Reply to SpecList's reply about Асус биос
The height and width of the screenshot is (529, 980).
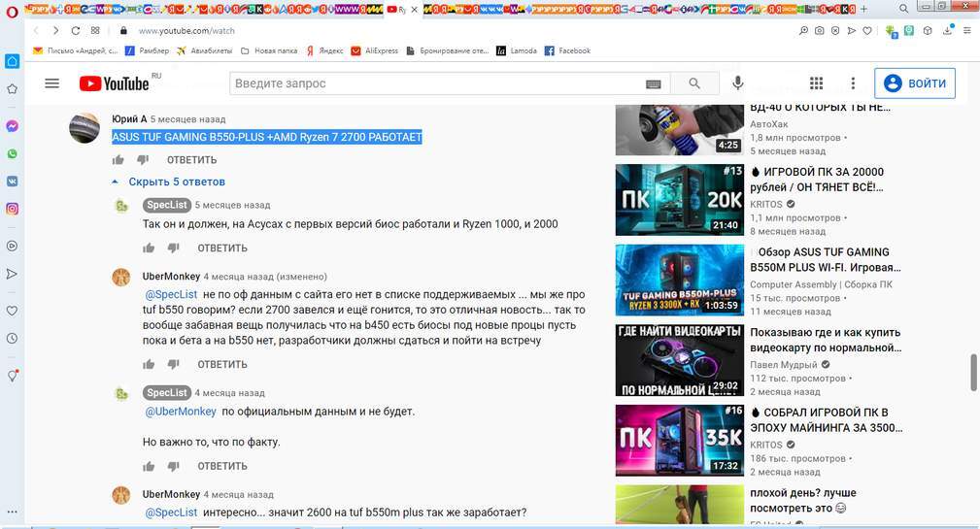(221, 248)
